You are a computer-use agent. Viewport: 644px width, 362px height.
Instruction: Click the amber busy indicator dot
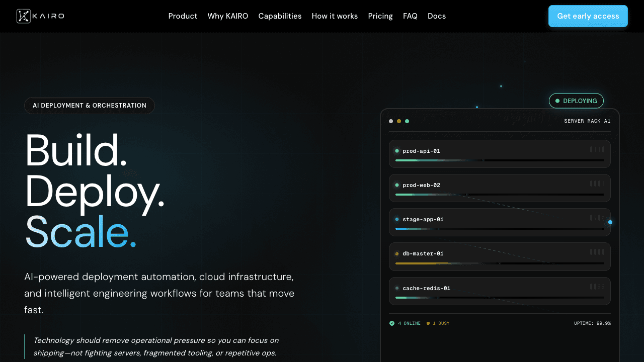click(x=428, y=323)
